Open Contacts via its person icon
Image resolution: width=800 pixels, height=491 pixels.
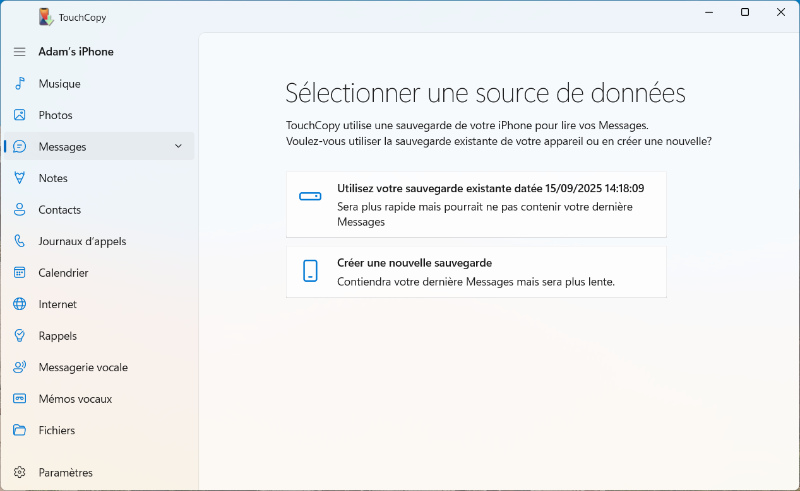pos(19,210)
